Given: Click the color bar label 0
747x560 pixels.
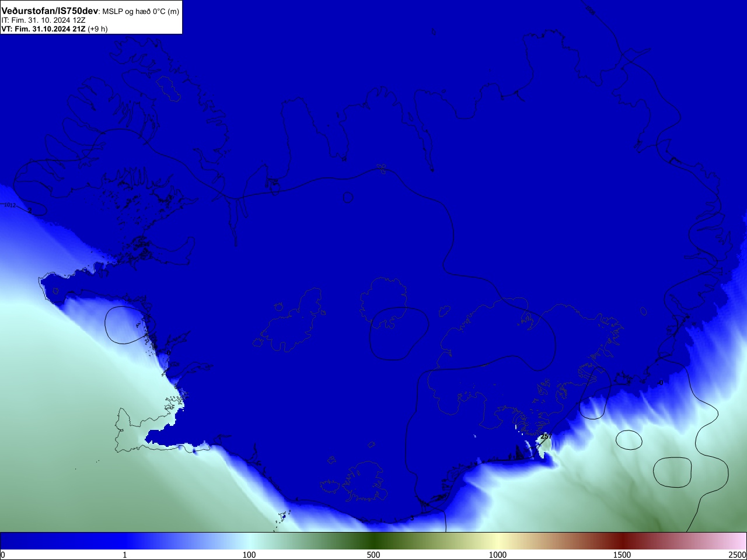Looking at the screenshot, I should coord(2,555).
